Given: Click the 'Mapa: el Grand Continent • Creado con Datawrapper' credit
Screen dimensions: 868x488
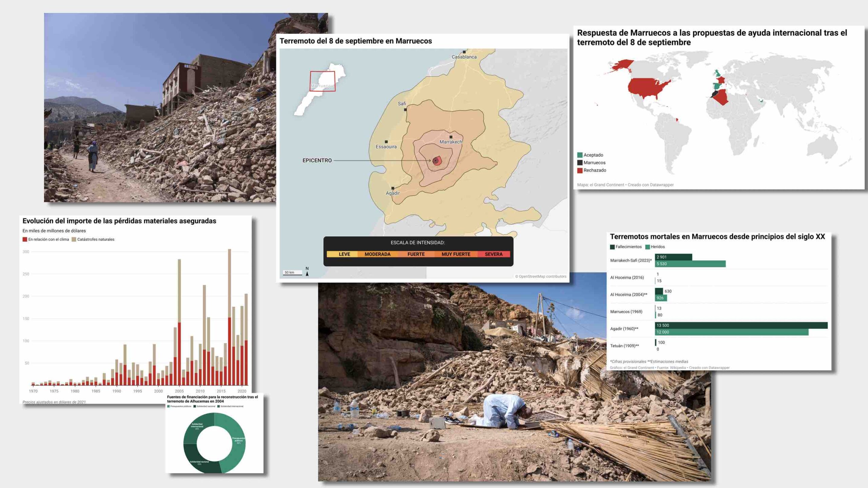Looking at the screenshot, I should (625, 185).
